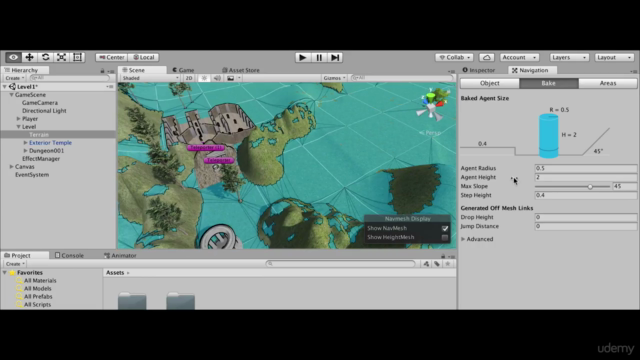
Task: Collapse the Level object
Action: 18,127
